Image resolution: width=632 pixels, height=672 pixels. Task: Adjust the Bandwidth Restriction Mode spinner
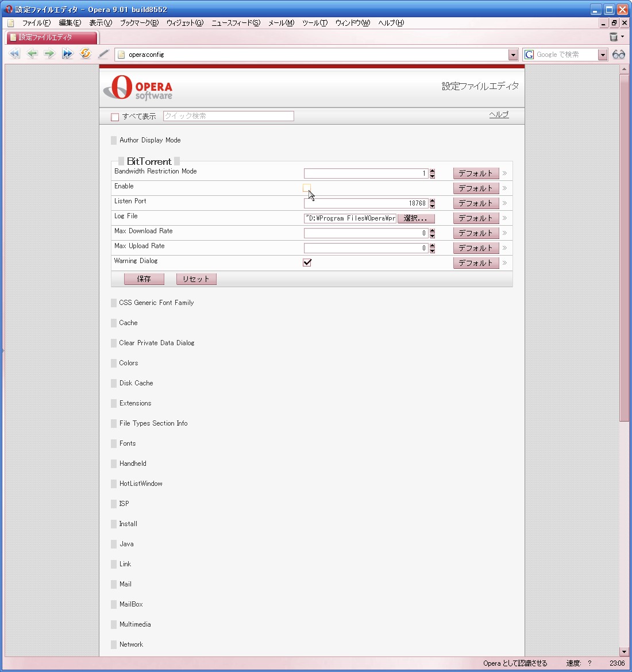[432, 173]
